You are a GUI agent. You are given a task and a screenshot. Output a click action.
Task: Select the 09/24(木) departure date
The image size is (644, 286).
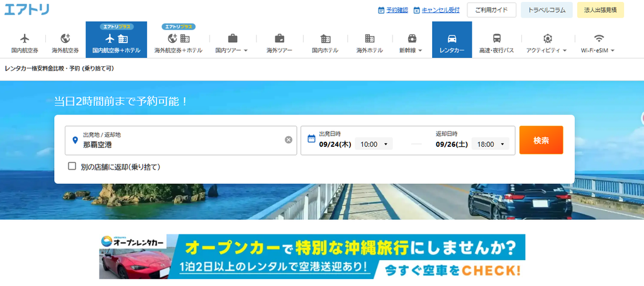tap(335, 144)
